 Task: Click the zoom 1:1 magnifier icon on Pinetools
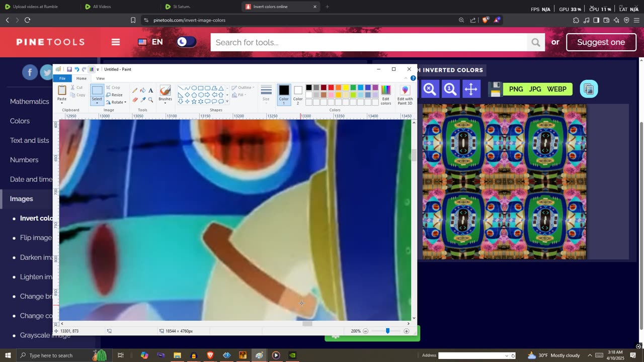click(x=450, y=89)
